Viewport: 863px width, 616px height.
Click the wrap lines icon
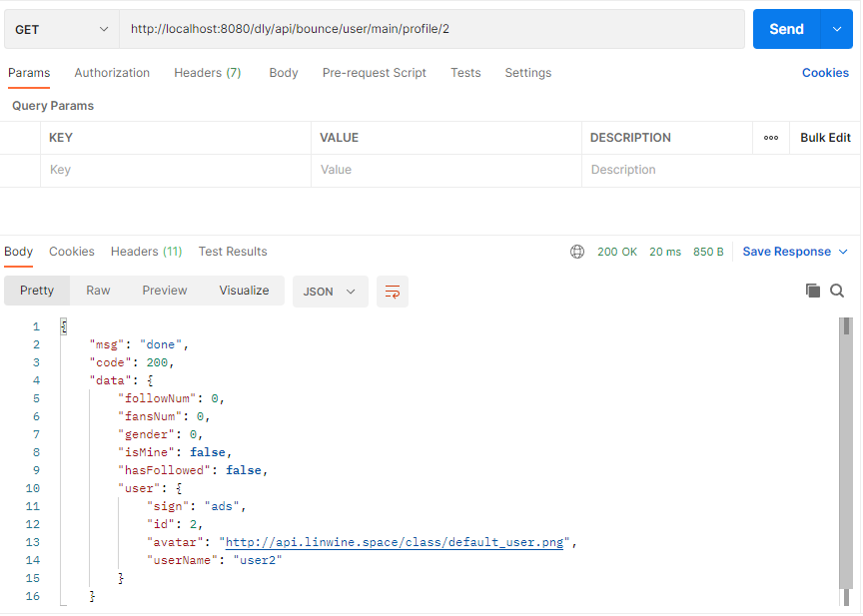393,292
